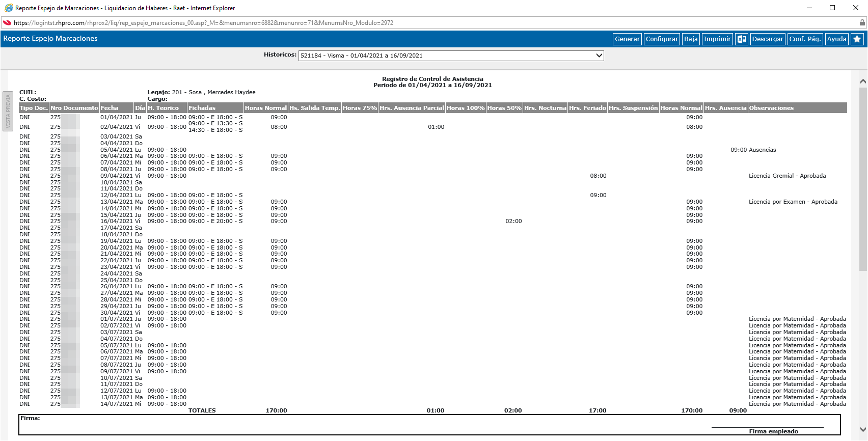
Task: Click 'Licencia Gremial - Aprobada' observation
Action: tap(787, 176)
